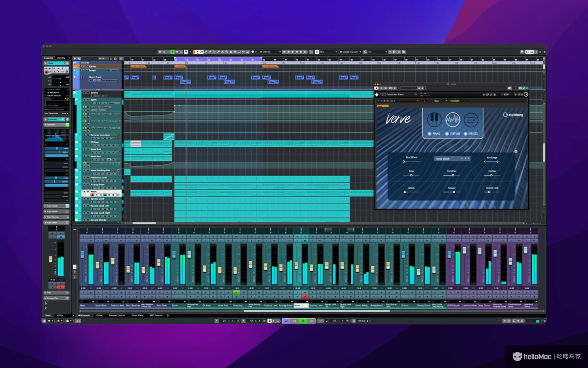Adjust the Variation slider in Verve
This screenshot has width=588, height=368.
pos(452,175)
